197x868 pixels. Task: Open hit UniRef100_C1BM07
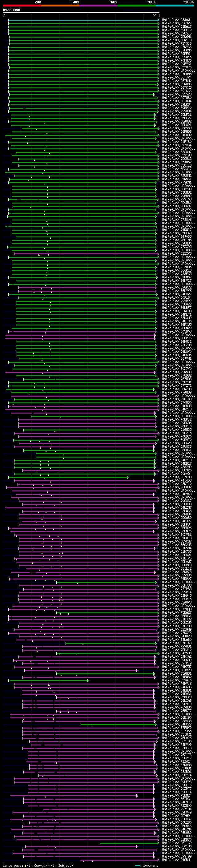point(177,277)
